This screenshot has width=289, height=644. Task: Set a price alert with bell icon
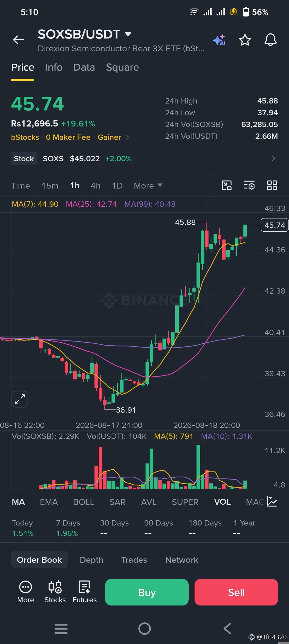point(270,40)
